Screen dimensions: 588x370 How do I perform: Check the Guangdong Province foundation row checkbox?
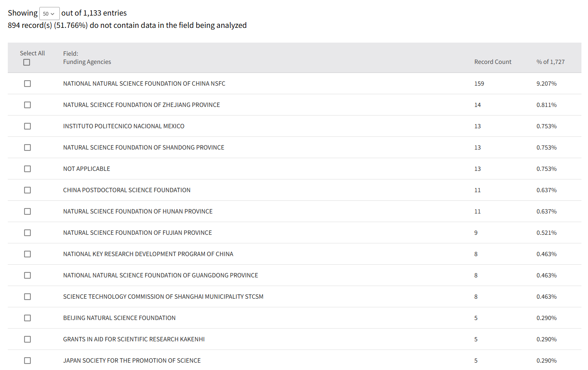(27, 275)
